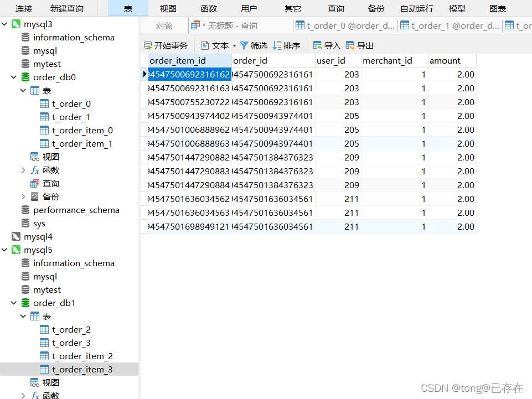Switch to the t_order_1 @order_d... tab
Viewport: 532px width, 399px height.
[x=449, y=26]
